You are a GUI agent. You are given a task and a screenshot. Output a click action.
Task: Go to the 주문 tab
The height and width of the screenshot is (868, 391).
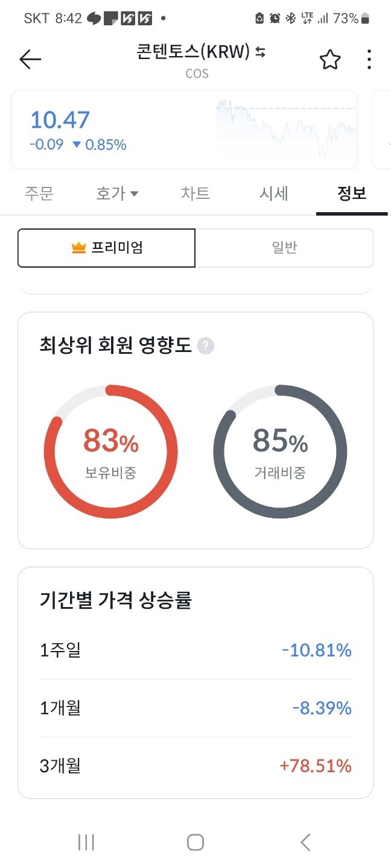(x=39, y=193)
